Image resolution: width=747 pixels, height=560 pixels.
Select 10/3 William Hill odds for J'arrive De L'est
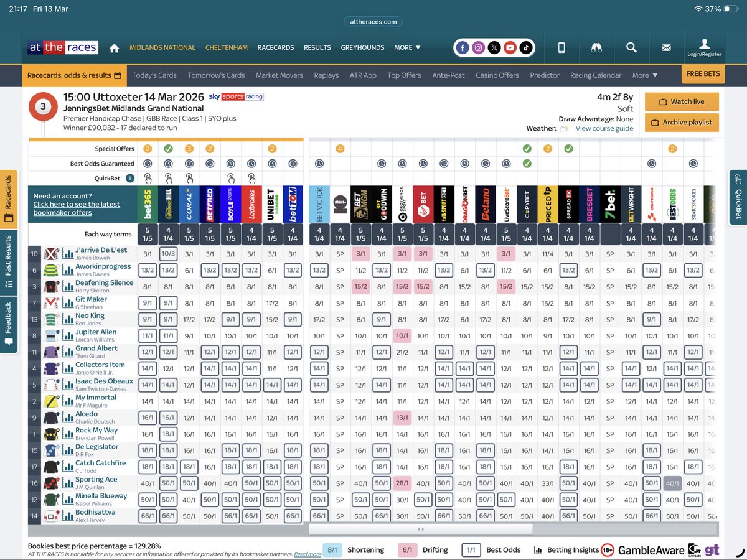(x=168, y=253)
